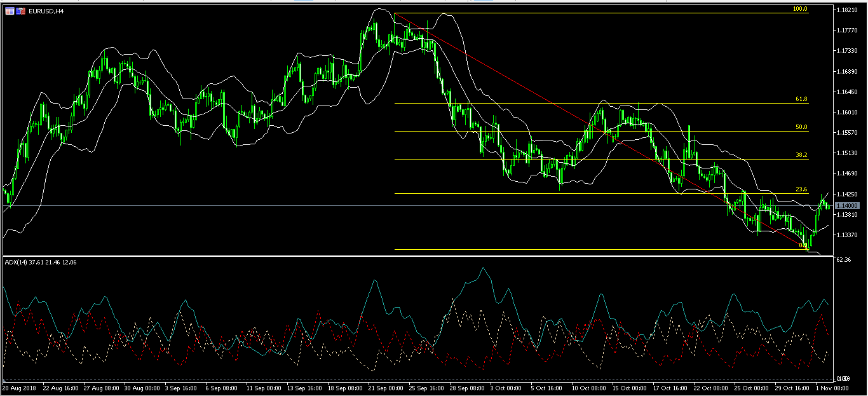Click the 1.17330 price scale value

(x=848, y=50)
